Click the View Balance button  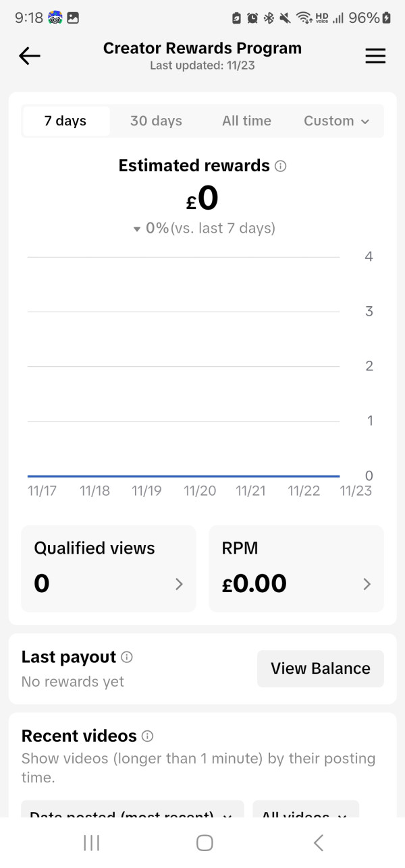click(x=321, y=668)
